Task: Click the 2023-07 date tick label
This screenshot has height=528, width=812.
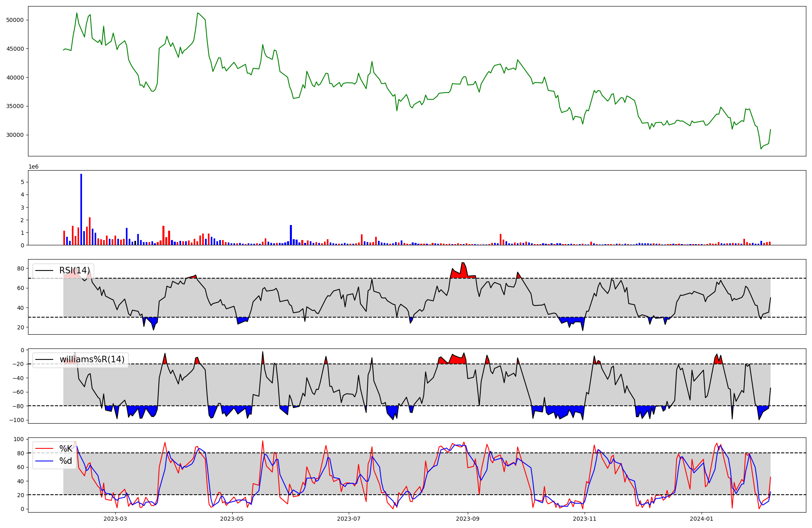Action: [x=349, y=519]
